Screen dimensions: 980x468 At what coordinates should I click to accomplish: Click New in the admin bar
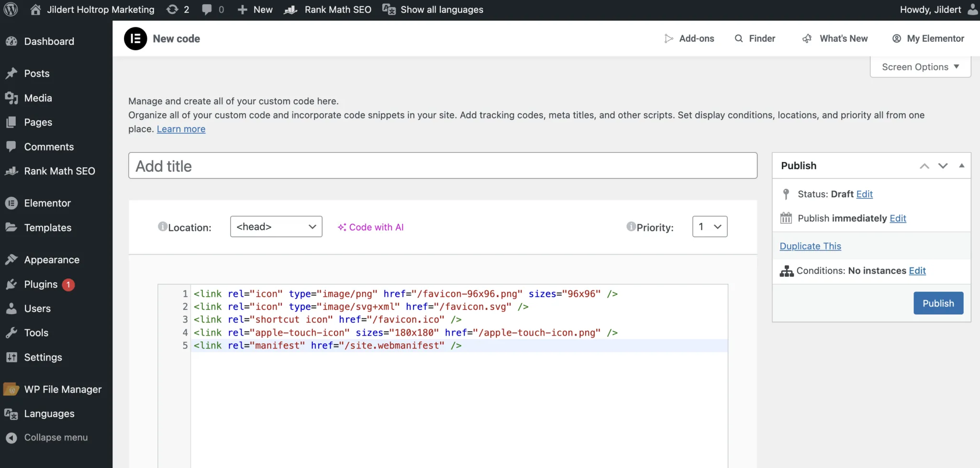coord(255,9)
